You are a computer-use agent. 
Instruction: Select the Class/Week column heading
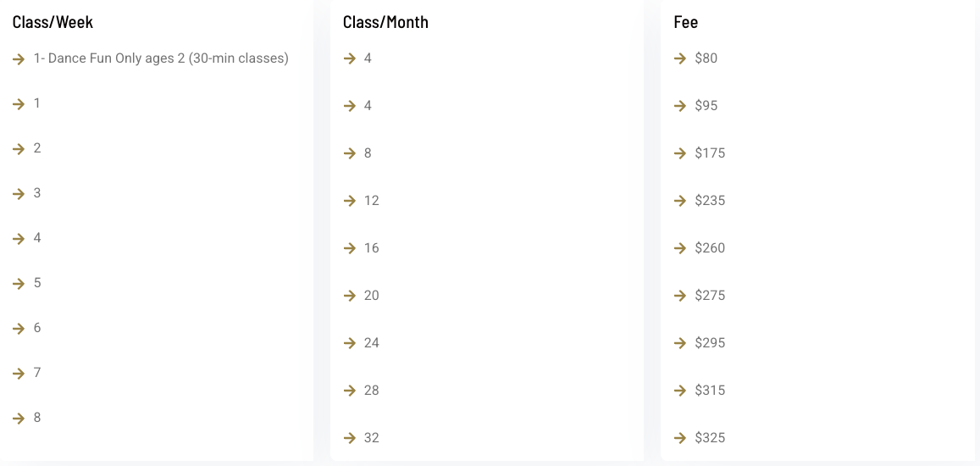[53, 23]
